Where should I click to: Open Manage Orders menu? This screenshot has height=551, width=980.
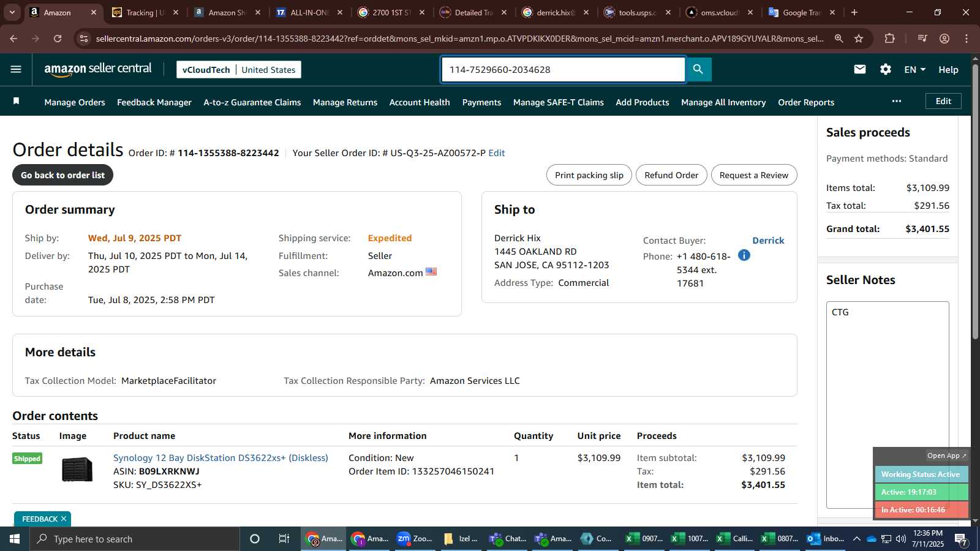pyautogui.click(x=75, y=102)
